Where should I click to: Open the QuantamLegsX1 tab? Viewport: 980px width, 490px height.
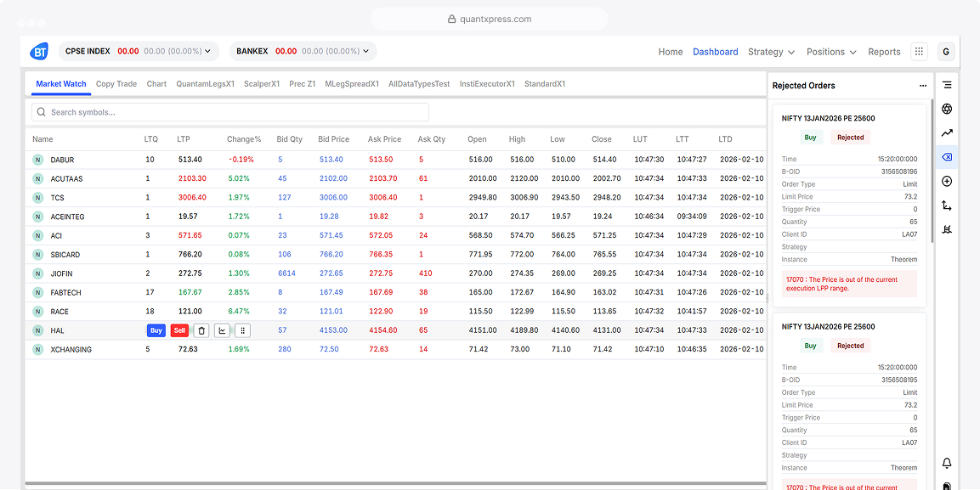(205, 83)
